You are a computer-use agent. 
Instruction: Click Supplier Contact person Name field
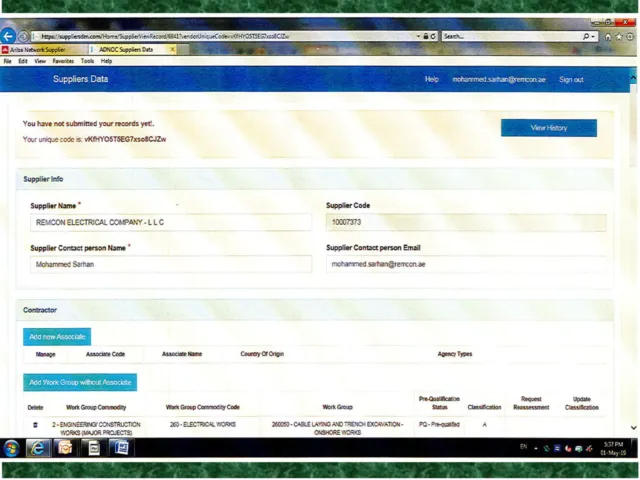pos(171,264)
